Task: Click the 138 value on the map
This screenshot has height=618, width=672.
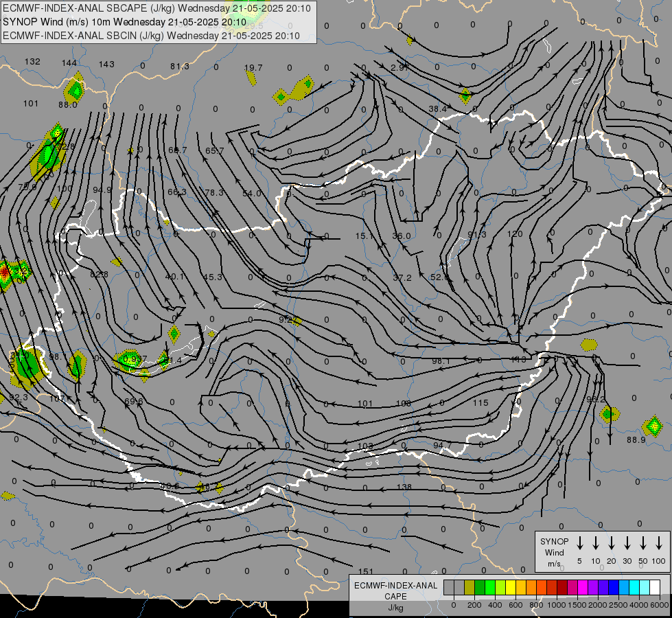Action: (404, 488)
